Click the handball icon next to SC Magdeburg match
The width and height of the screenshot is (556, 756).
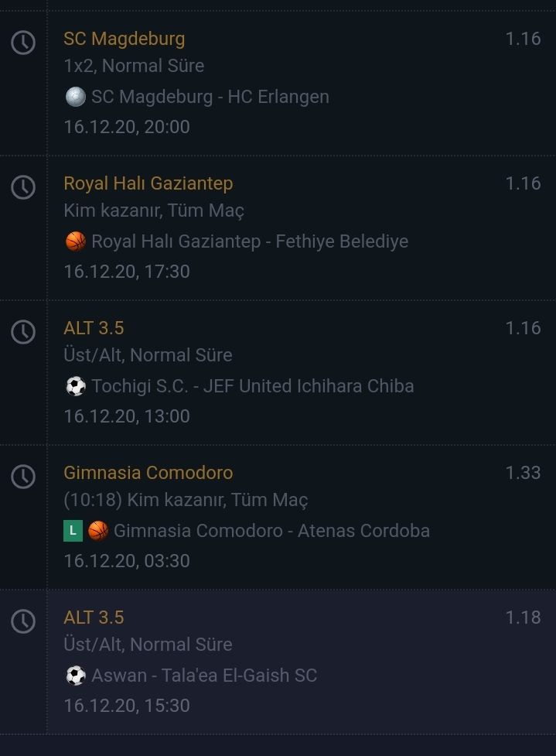pyautogui.click(x=76, y=97)
